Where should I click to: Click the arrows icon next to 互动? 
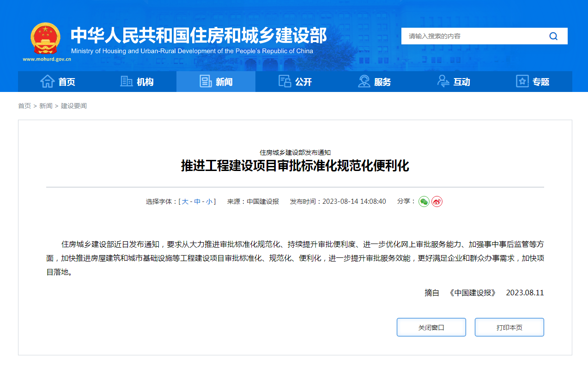click(443, 81)
